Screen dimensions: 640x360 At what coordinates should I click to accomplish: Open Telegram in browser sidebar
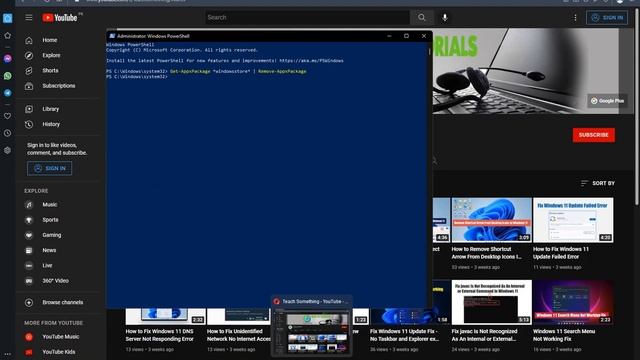[x=7, y=93]
